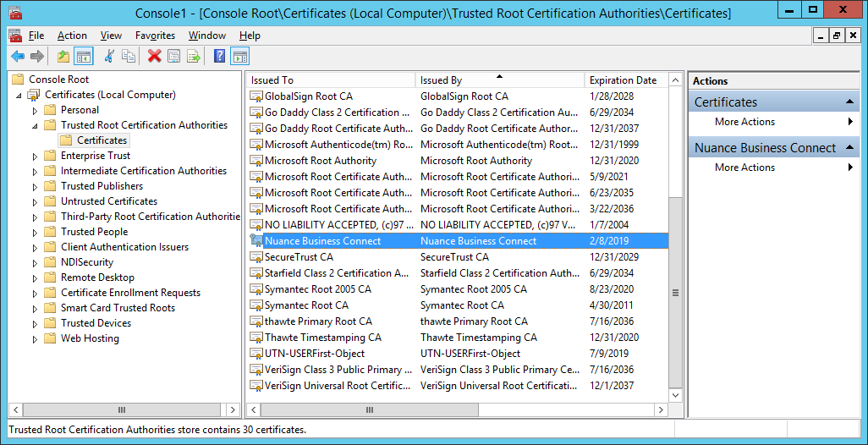Click the Up One Level folder icon
The image size is (868, 445).
[x=63, y=57]
